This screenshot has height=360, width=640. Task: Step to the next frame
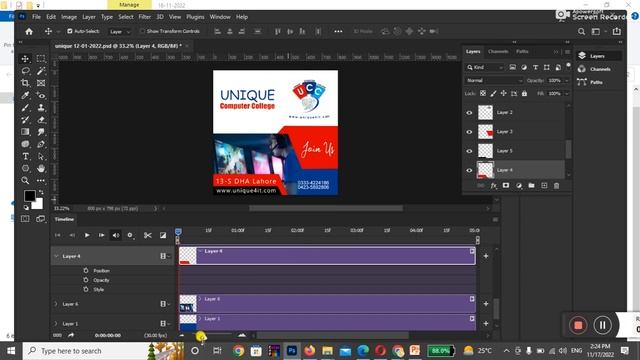pyautogui.click(x=101, y=235)
